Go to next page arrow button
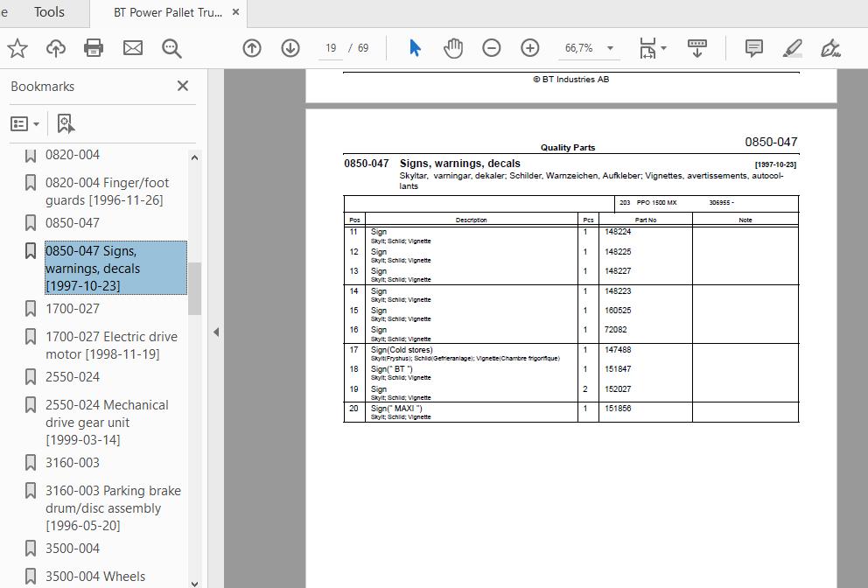 coord(290,48)
